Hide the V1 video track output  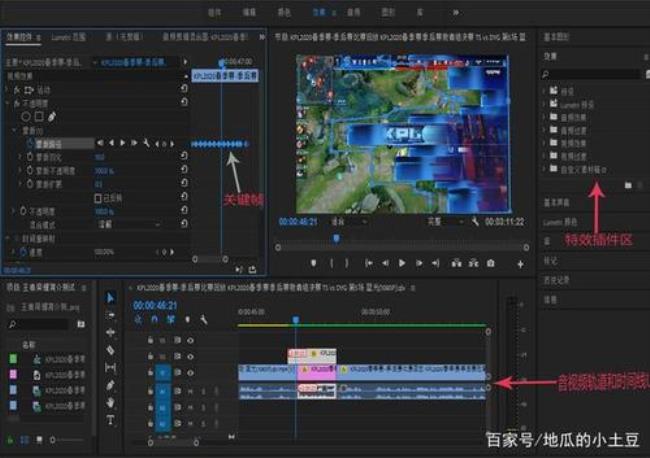click(190, 373)
